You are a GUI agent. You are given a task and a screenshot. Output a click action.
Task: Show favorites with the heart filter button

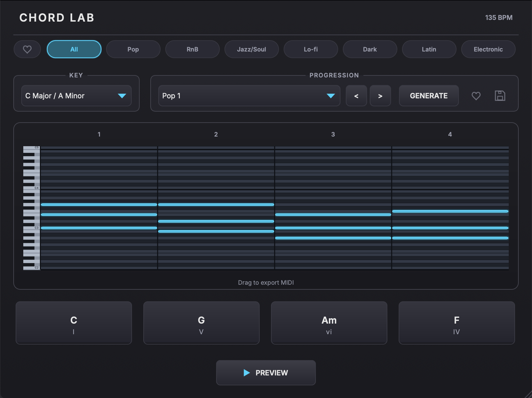coord(27,49)
